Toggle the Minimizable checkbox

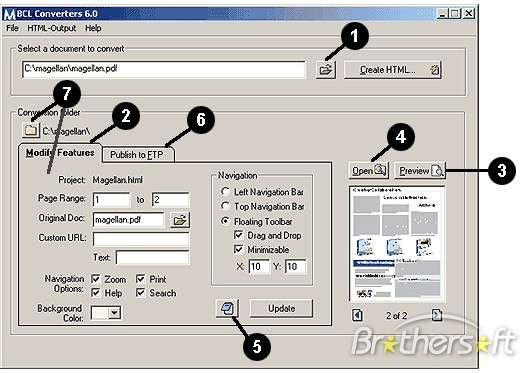tap(239, 249)
